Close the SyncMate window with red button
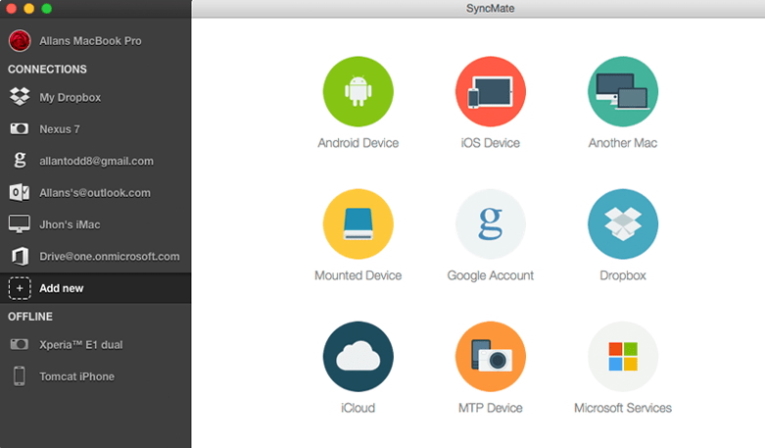The image size is (765, 448). pos(11,8)
